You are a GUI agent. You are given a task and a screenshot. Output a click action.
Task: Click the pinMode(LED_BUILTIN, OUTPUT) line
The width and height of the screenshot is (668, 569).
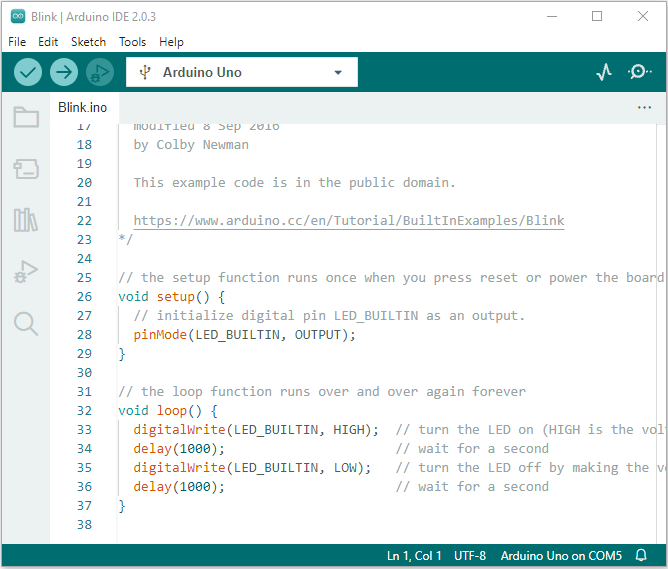(x=245, y=335)
